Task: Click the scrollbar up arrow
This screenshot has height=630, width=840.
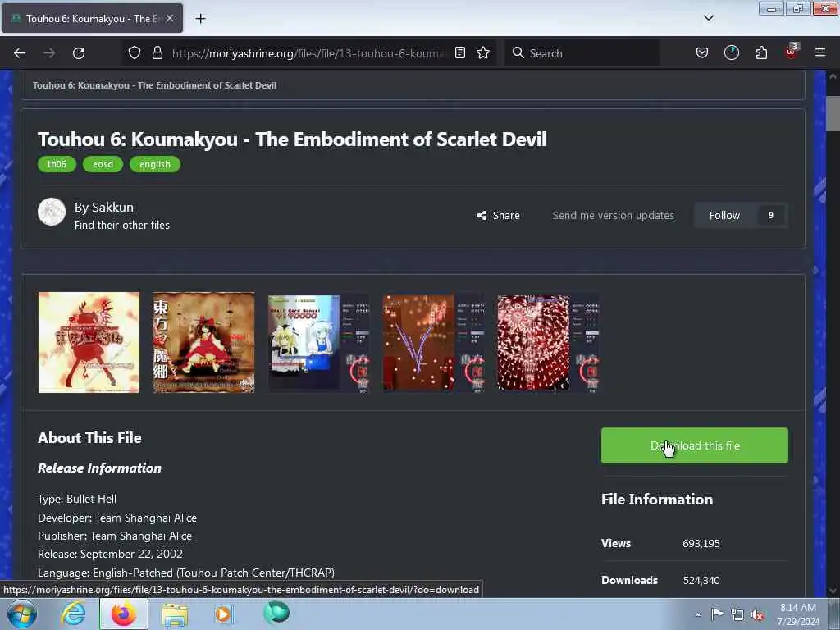Action: click(x=833, y=76)
